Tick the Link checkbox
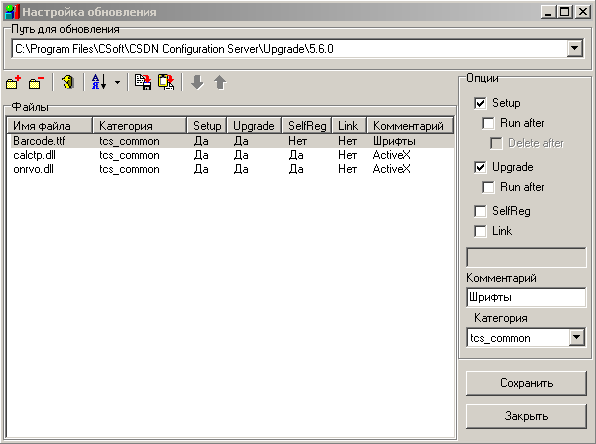This screenshot has height=444, width=596. pyautogui.click(x=480, y=231)
